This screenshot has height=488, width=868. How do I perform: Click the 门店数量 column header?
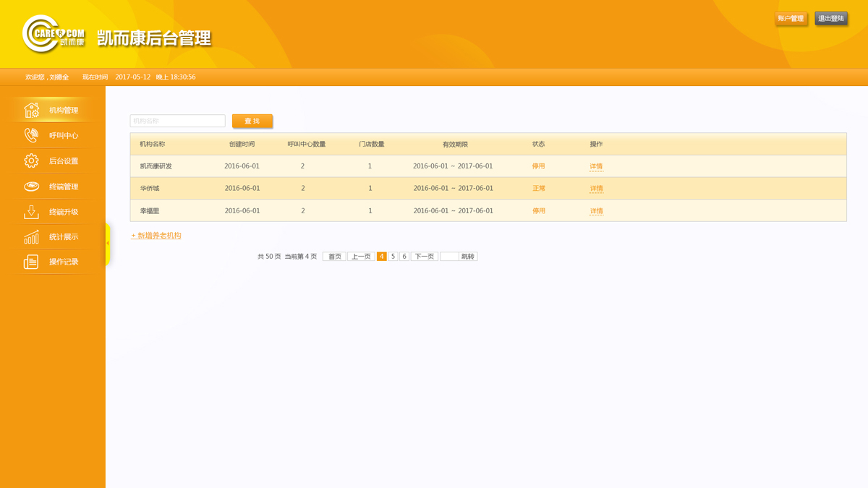[372, 145]
